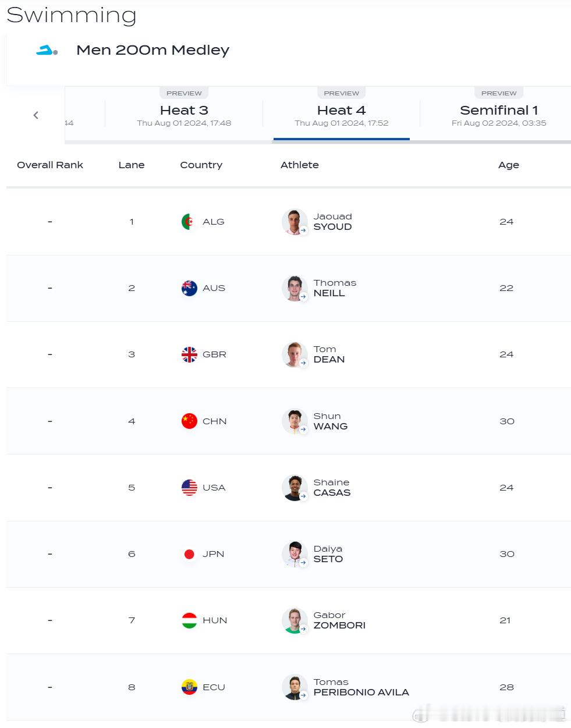The height and width of the screenshot is (728, 571).
Task: Sort by the Overall Rank column header
Action: coord(50,165)
